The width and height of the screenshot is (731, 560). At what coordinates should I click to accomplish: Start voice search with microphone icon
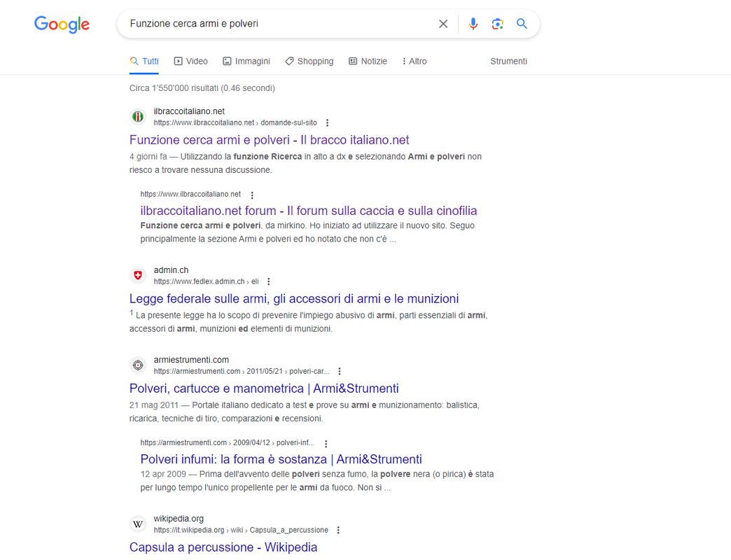coord(473,24)
